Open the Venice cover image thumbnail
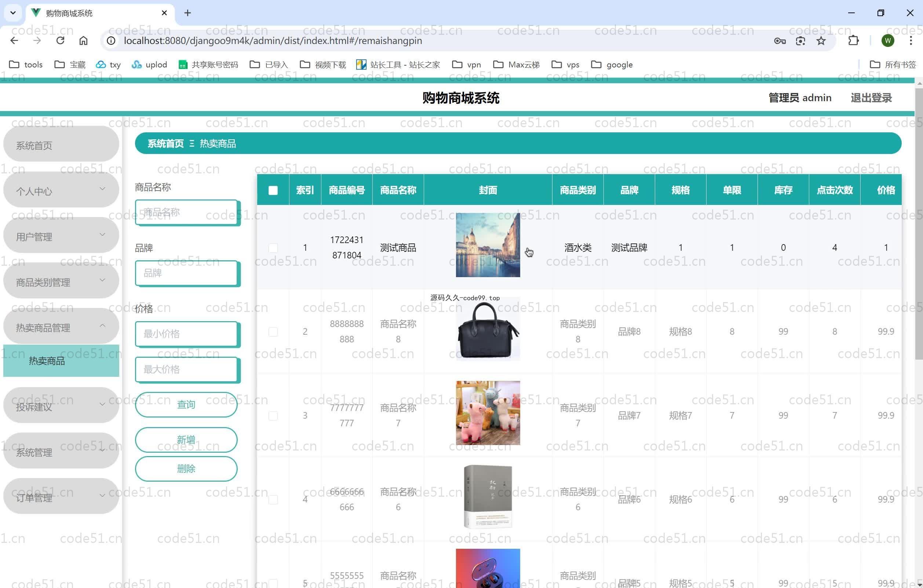 pyautogui.click(x=488, y=245)
